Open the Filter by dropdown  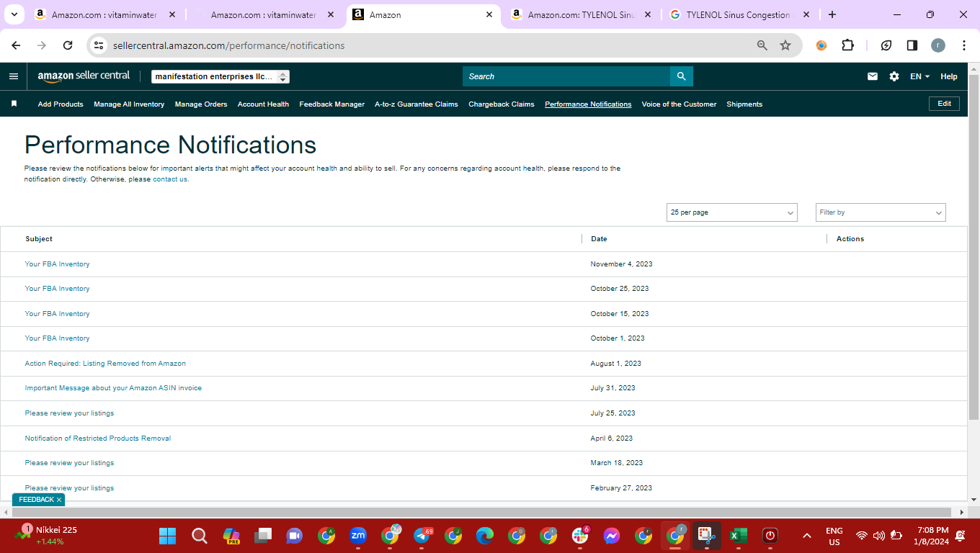pyautogui.click(x=881, y=212)
